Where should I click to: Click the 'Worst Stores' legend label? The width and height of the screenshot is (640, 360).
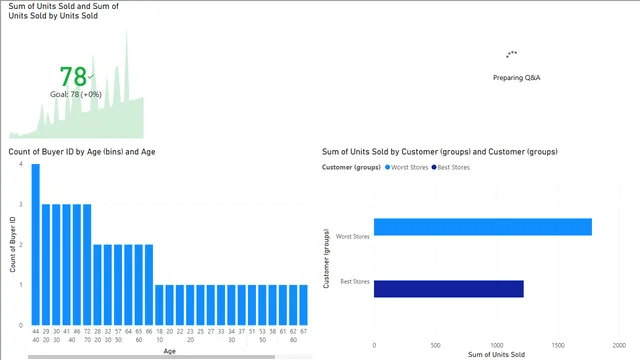coord(409,167)
